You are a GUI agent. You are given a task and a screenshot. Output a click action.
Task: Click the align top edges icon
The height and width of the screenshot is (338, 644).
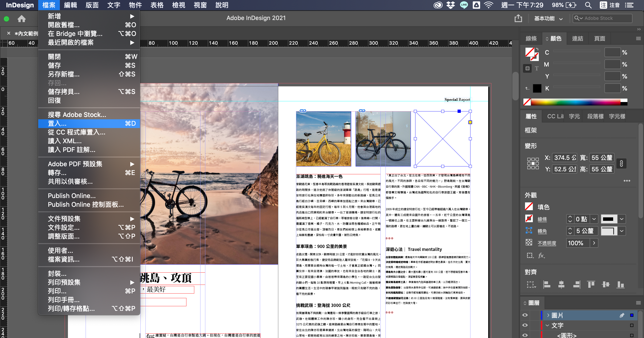[x=591, y=284]
